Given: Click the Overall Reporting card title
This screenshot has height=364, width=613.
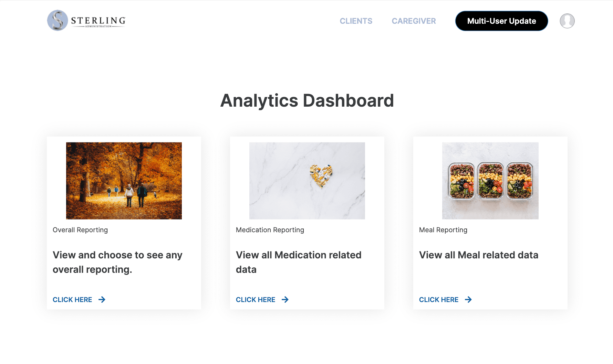Looking at the screenshot, I should (80, 230).
